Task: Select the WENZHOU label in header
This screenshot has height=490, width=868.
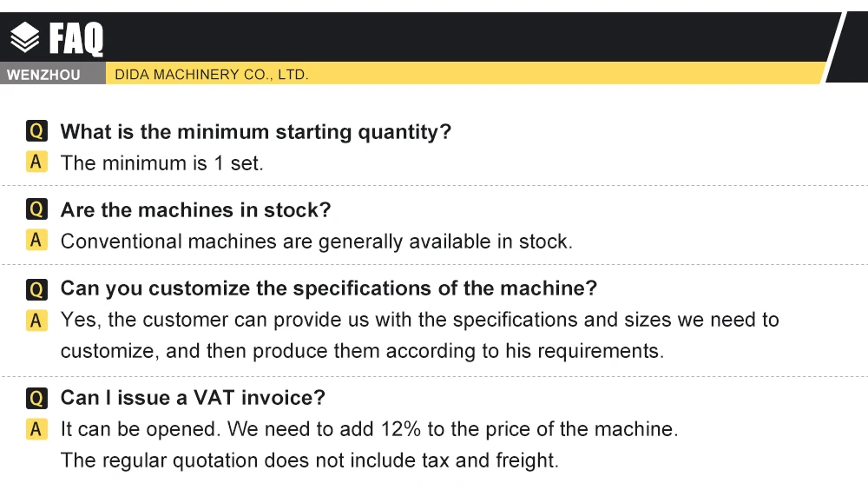Action: pos(43,75)
